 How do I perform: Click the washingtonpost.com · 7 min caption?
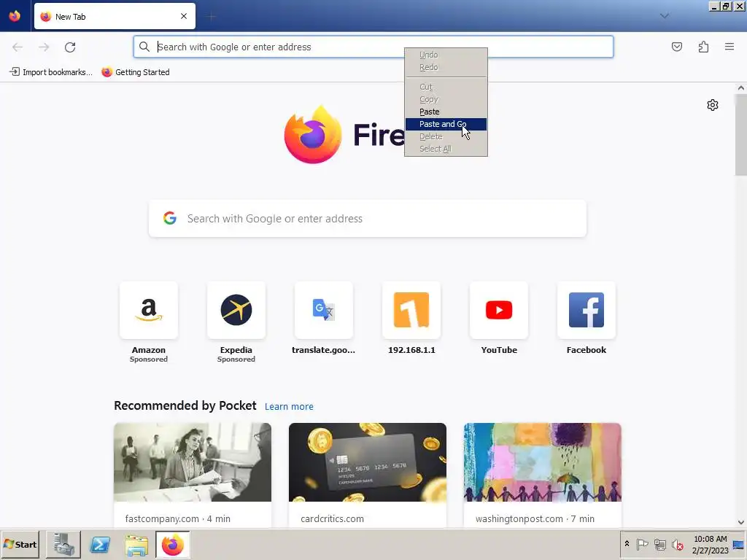[535, 518]
